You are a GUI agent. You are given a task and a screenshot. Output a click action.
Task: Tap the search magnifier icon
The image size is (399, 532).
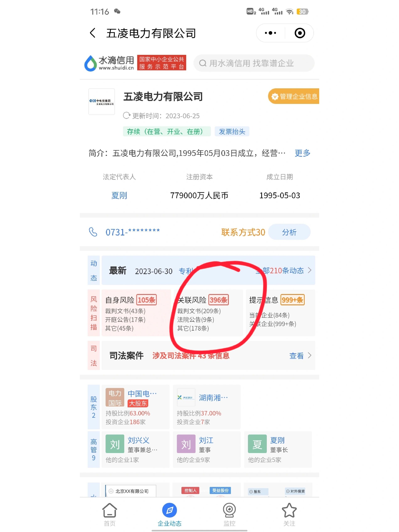pyautogui.click(x=203, y=63)
